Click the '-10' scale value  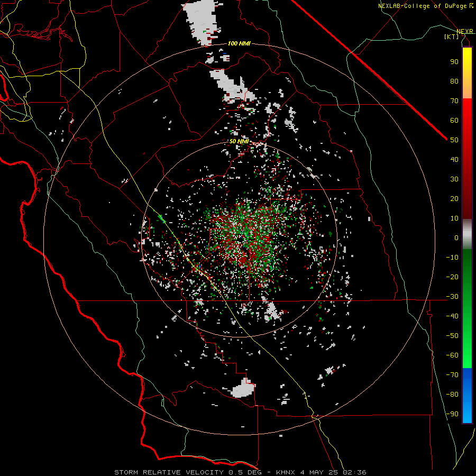pyautogui.click(x=452, y=258)
